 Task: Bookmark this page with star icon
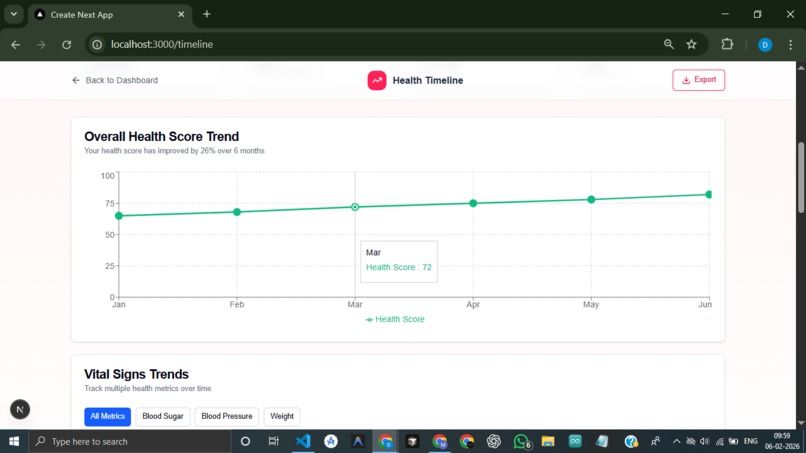pos(691,44)
